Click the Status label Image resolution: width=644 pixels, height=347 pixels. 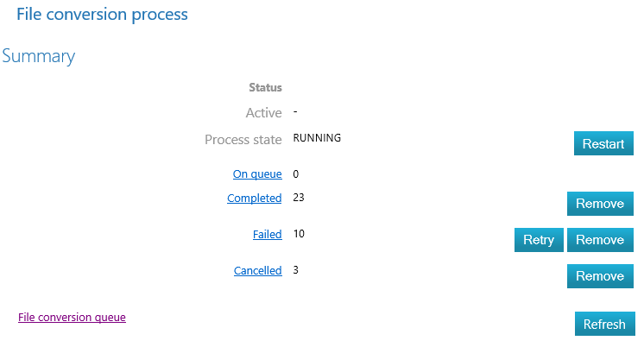(x=265, y=87)
